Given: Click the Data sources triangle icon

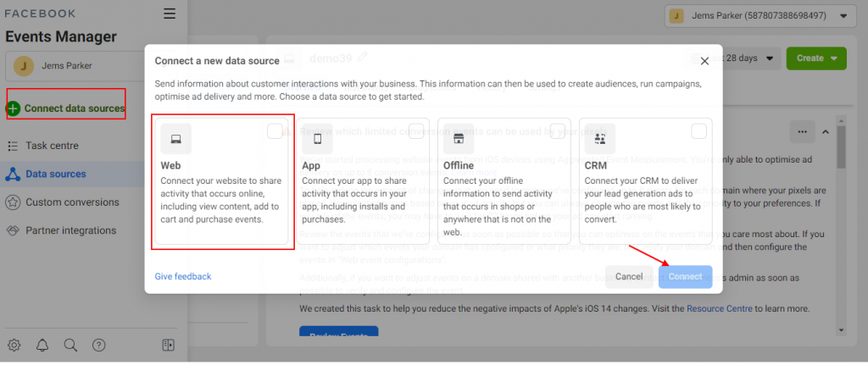Looking at the screenshot, I should [x=13, y=174].
